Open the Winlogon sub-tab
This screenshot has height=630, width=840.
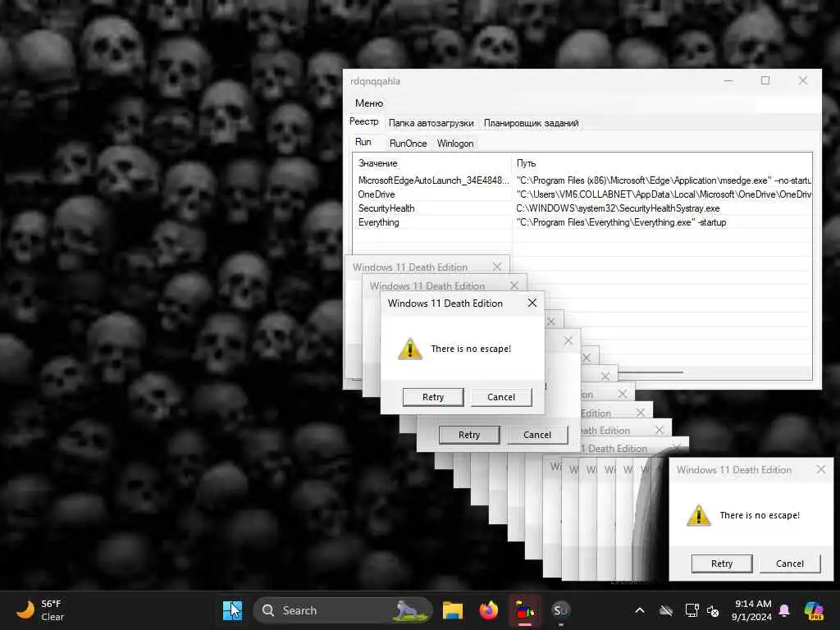click(455, 144)
